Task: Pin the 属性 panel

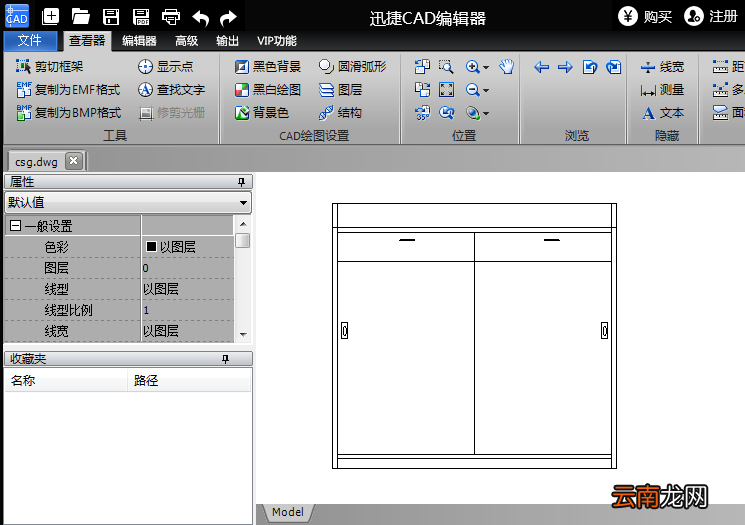Action: 241,181
